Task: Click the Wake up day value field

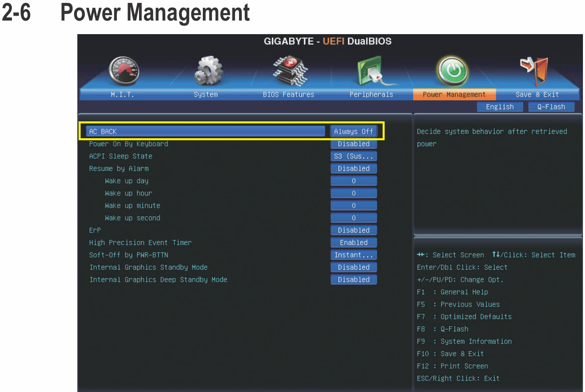Action: [x=354, y=181]
